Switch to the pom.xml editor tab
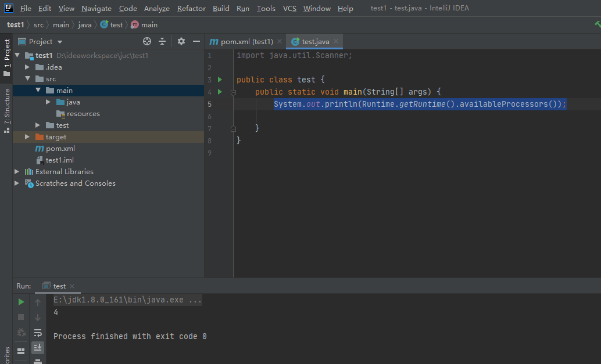This screenshot has width=601, height=364. [245, 41]
